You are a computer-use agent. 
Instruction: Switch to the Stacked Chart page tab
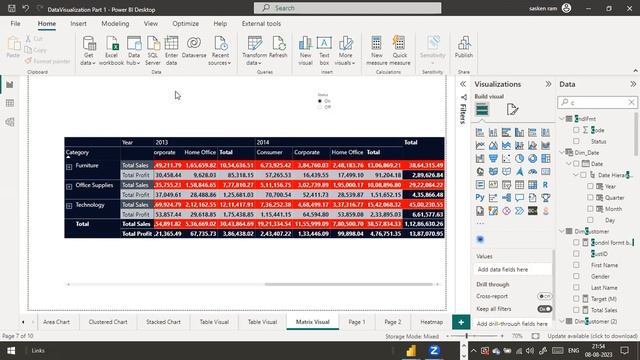pos(163,322)
